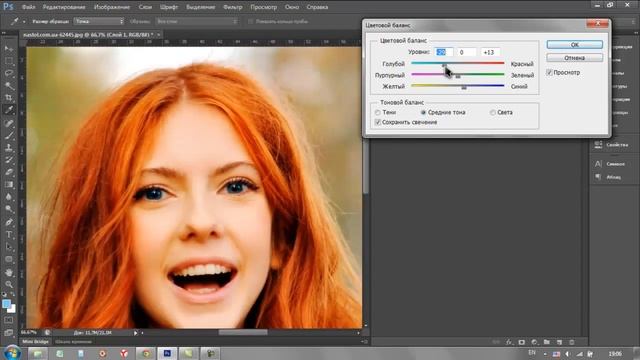Open the Окно menu
Viewport: 640px width, 360px height.
(x=292, y=7)
